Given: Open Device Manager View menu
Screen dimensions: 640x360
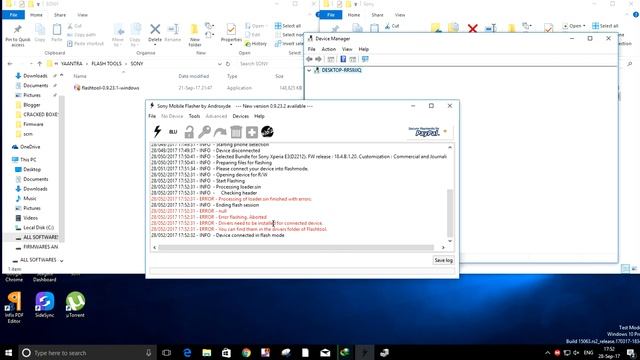Looking at the screenshot, I should pos(347,49).
